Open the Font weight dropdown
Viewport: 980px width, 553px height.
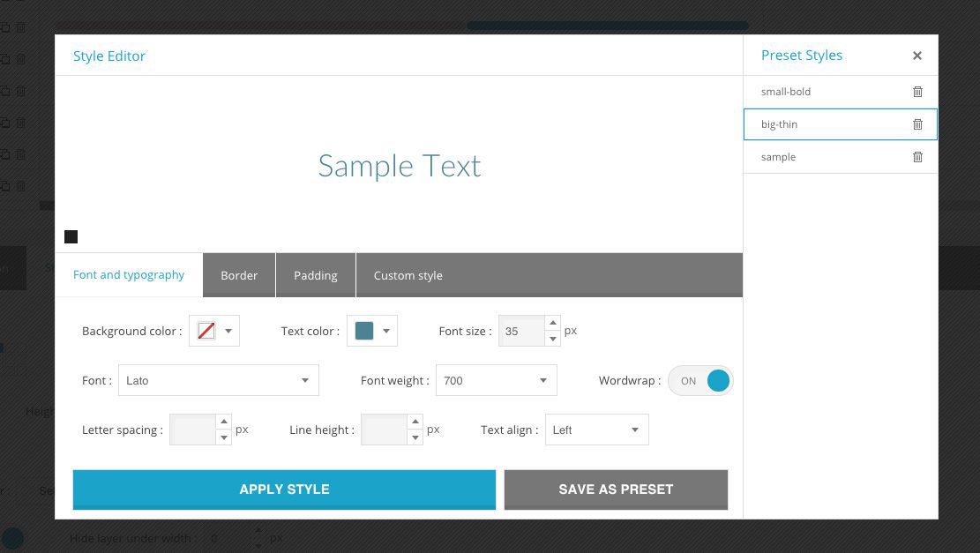496,381
